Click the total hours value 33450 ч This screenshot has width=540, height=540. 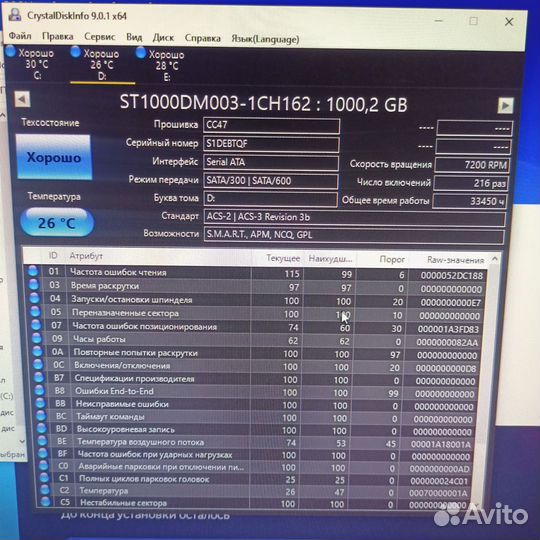pos(469,201)
